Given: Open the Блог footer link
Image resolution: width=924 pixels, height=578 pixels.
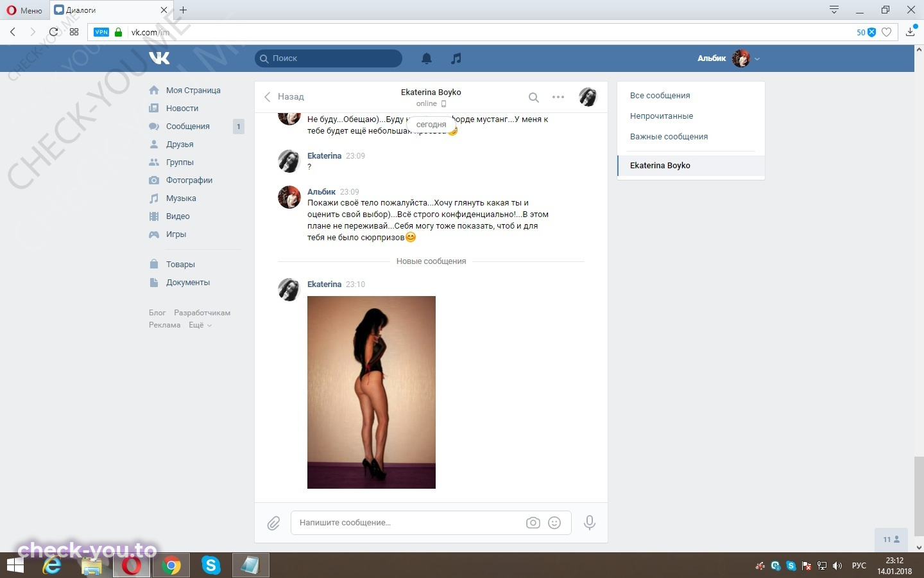Looking at the screenshot, I should tap(157, 313).
